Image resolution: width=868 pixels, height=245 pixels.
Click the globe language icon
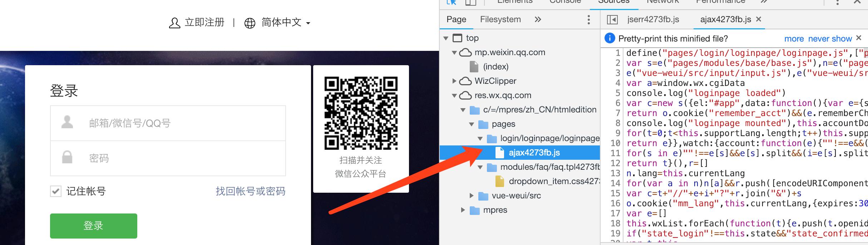click(250, 23)
